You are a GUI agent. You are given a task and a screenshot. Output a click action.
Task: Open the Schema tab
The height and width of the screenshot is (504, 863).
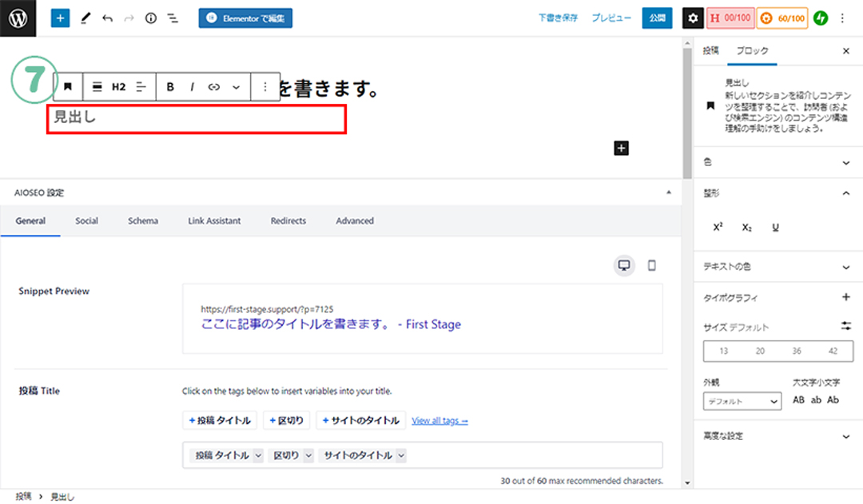142,220
